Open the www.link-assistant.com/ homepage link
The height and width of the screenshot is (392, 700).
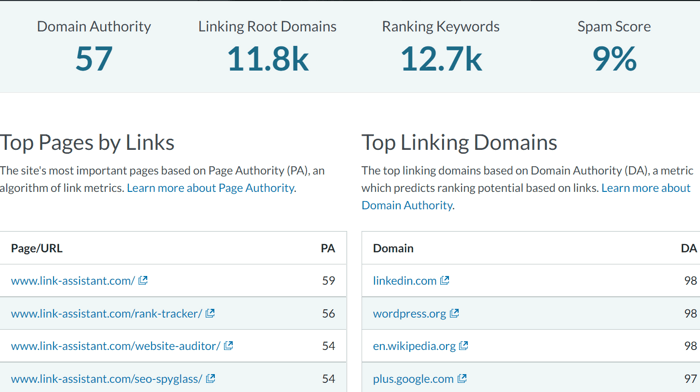tap(73, 280)
